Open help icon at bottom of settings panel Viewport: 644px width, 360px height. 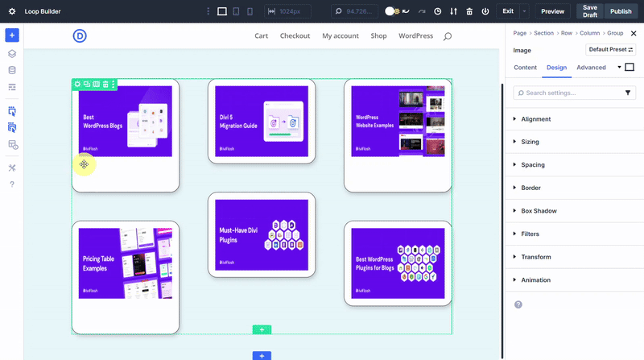(x=518, y=304)
